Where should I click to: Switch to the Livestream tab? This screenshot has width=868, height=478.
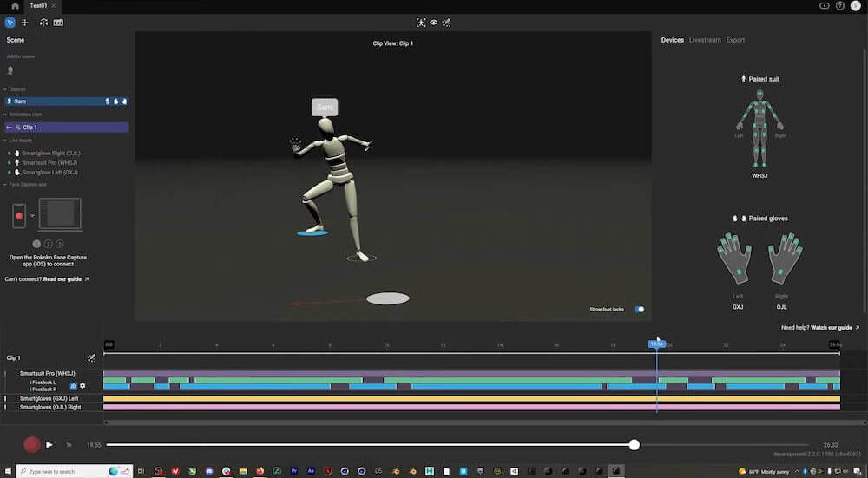(704, 40)
